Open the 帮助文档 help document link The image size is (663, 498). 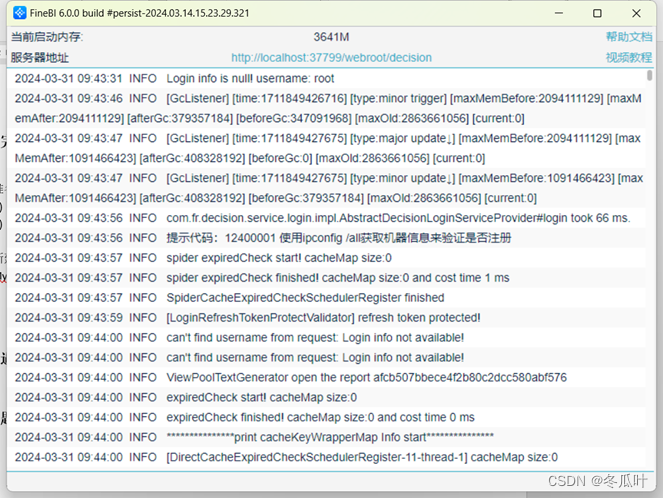coord(629,37)
